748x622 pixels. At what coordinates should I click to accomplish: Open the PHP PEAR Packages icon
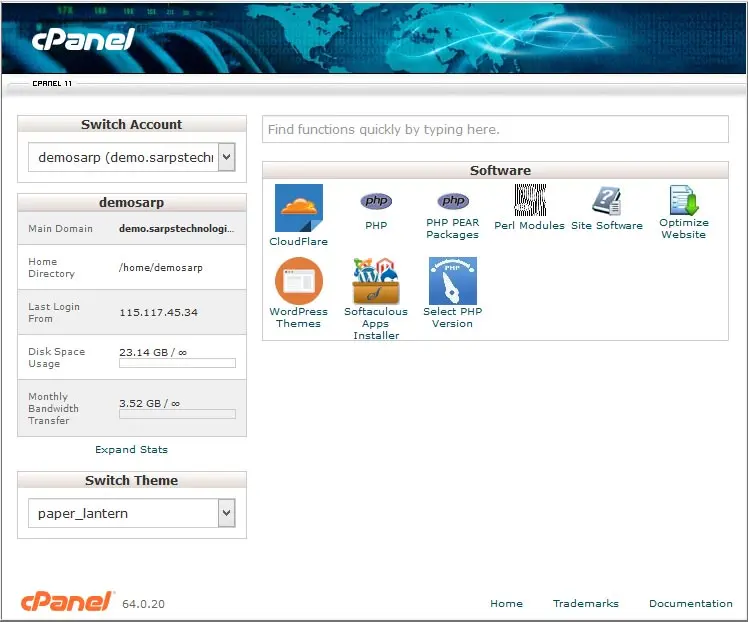pos(453,201)
